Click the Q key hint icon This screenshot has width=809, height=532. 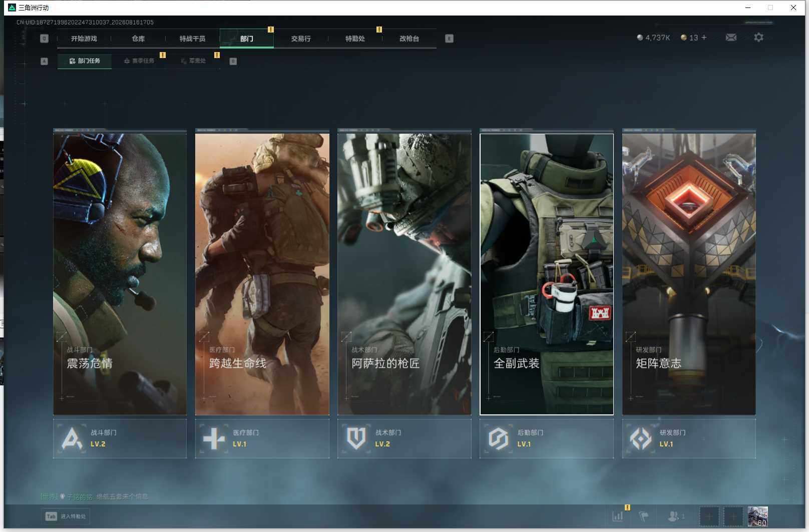[x=44, y=39]
